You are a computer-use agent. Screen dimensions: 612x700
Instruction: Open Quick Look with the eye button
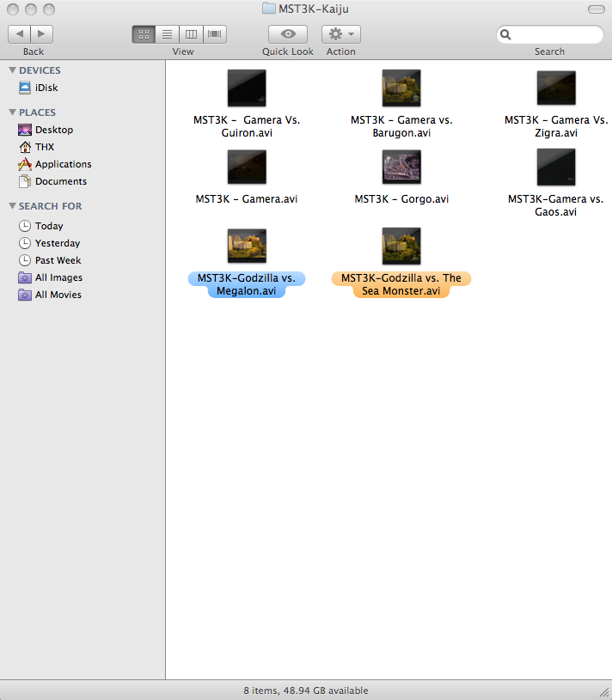pyautogui.click(x=288, y=34)
